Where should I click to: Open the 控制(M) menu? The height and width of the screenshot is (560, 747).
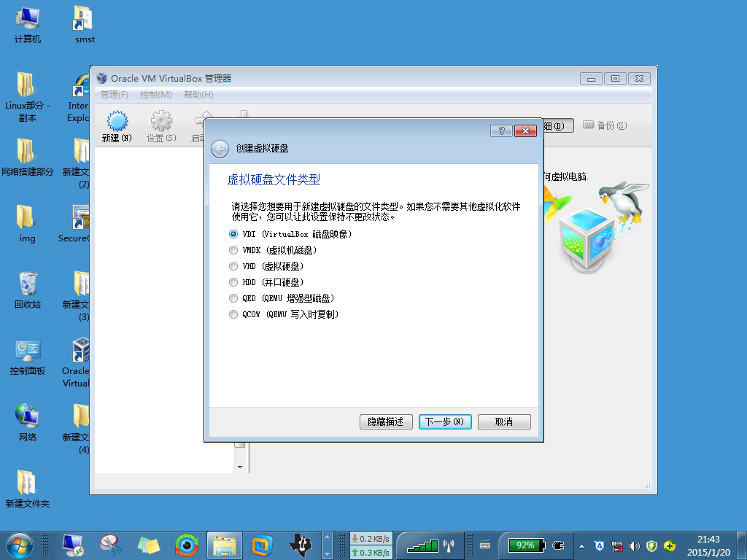pyautogui.click(x=156, y=95)
